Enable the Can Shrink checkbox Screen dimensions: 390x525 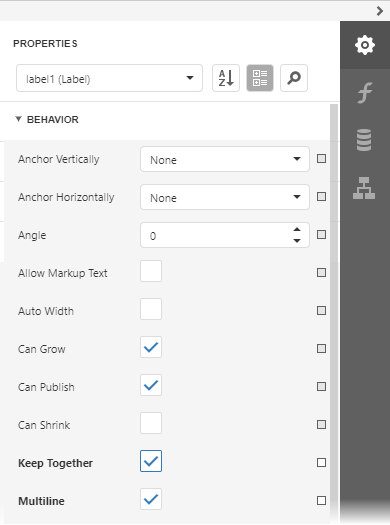(x=151, y=423)
